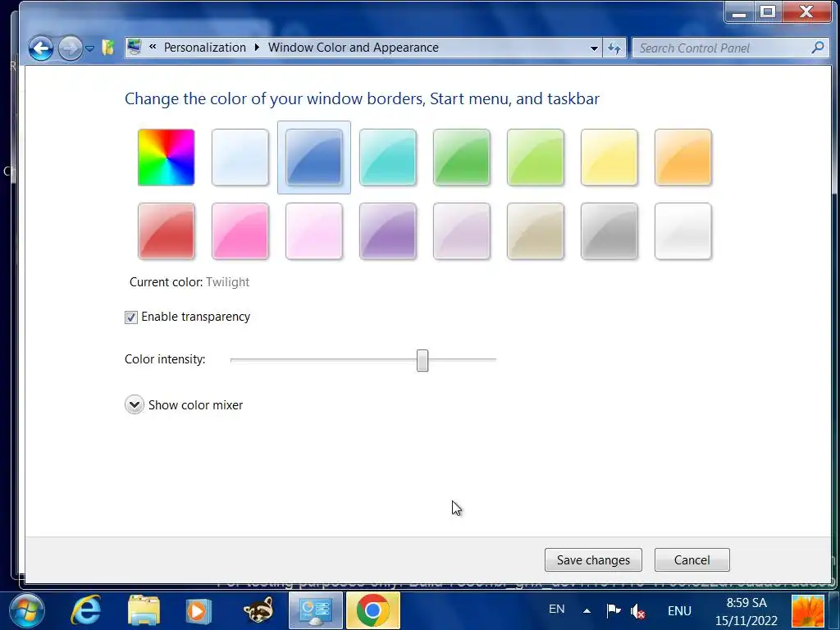
Task: Click the Color intensity slider thumb
Action: pyautogui.click(x=422, y=360)
